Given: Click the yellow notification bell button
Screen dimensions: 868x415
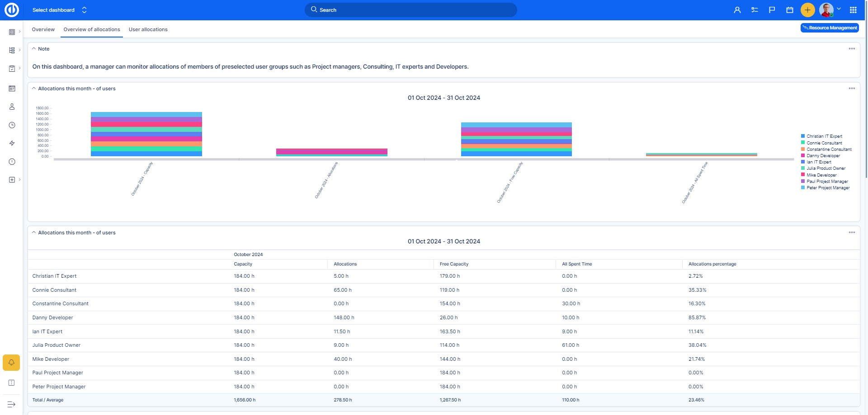Looking at the screenshot, I should [x=11, y=363].
